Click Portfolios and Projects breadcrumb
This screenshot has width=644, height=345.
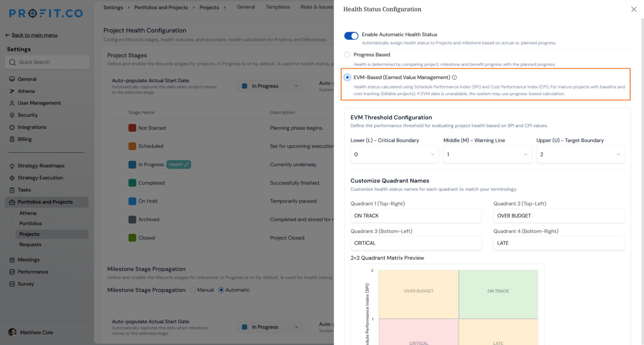pyautogui.click(x=161, y=7)
